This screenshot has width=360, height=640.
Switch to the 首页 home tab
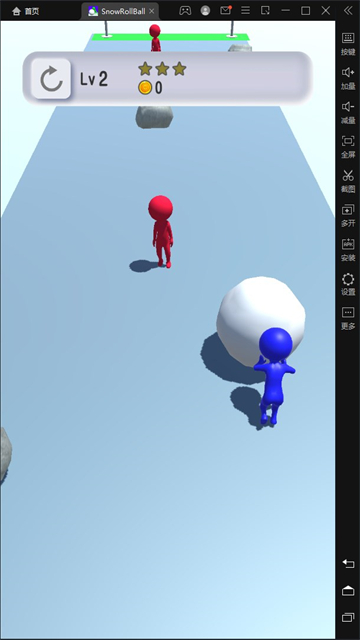point(26,11)
